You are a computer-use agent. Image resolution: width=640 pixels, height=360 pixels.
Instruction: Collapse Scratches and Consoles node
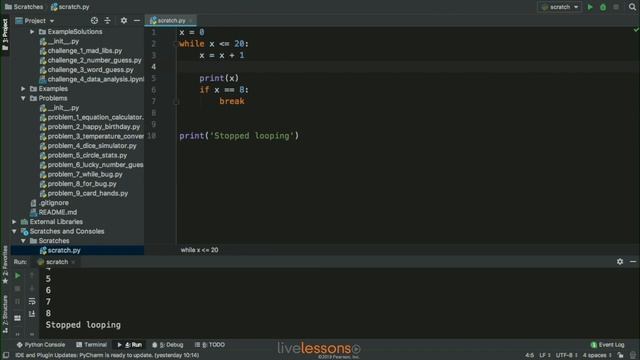pos(14,231)
